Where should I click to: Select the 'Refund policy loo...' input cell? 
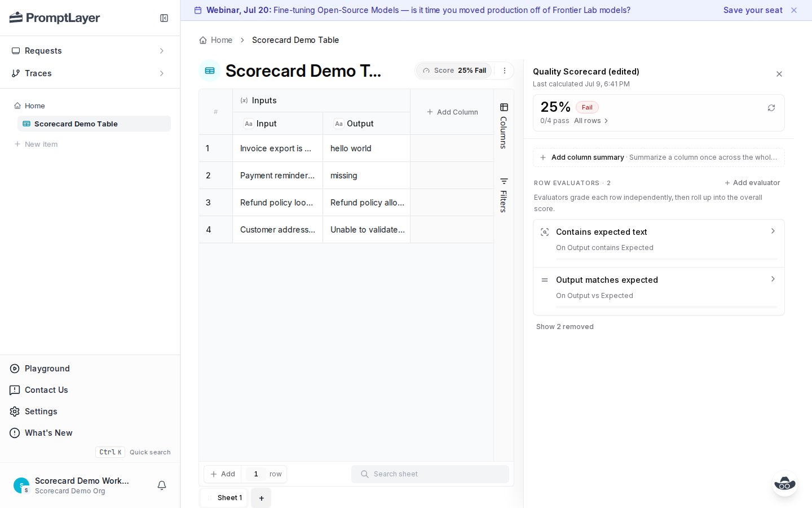(x=277, y=203)
